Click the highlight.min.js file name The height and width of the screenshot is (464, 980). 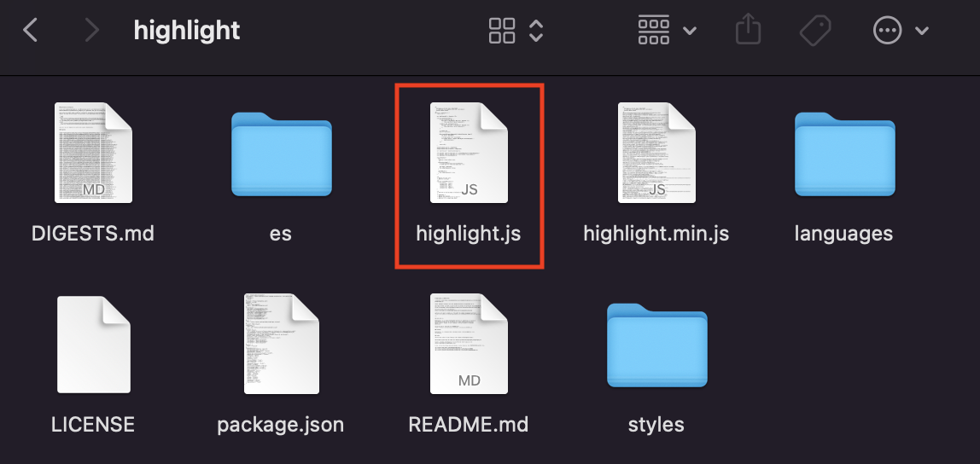click(x=656, y=234)
